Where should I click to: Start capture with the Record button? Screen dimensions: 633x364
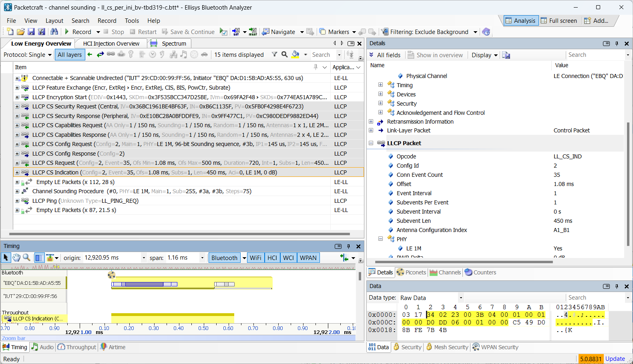(x=78, y=32)
